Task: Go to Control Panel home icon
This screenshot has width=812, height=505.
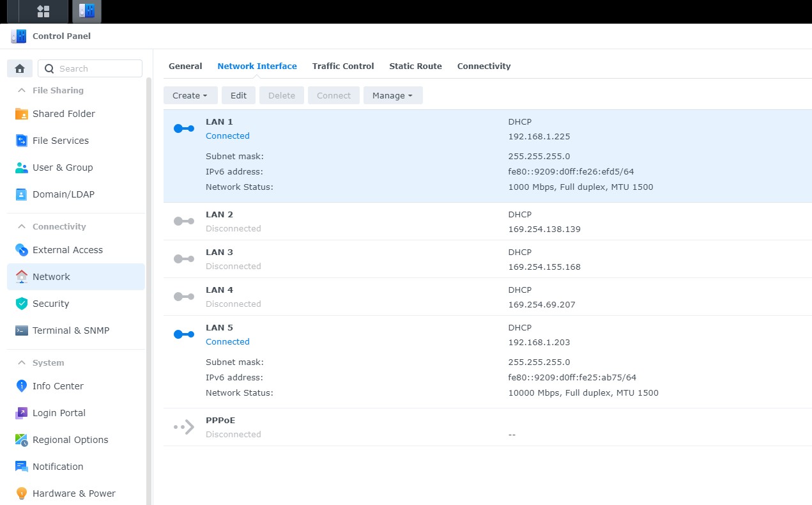Action: 20,68
